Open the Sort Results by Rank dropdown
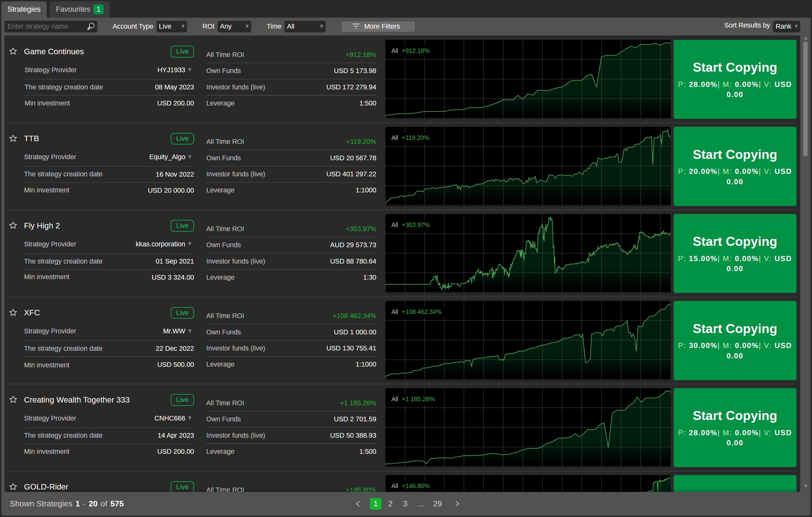This screenshot has width=812, height=517. pos(786,26)
